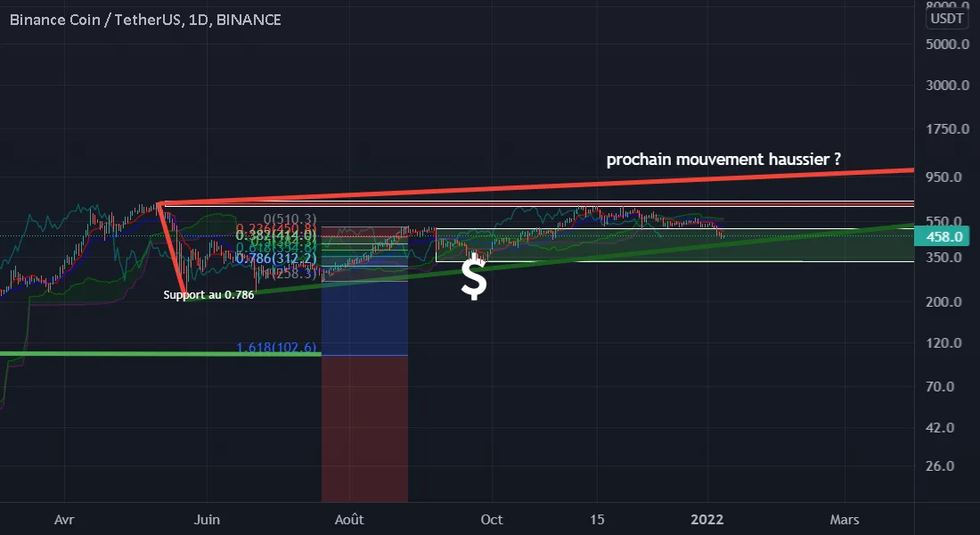
Task: Select the blue Fibonacci extension zone
Action: 364,317
